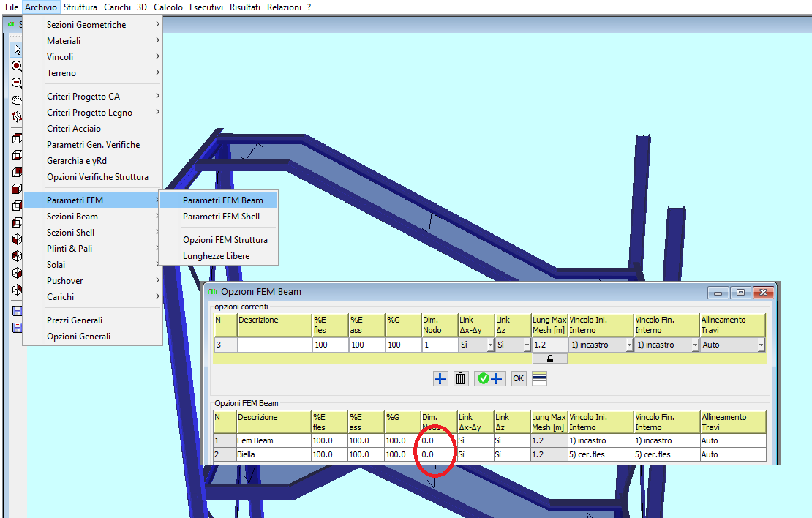Click the %G input field in opzioni correnti
Viewport: 812px width, 518px height.
point(403,345)
